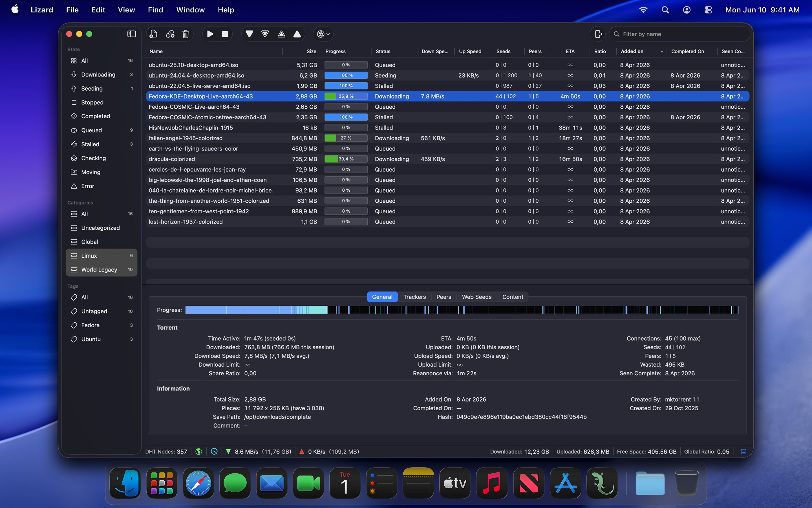Viewport: 812px width, 508px height.
Task: Click the trash delete torrent icon
Action: (186, 34)
